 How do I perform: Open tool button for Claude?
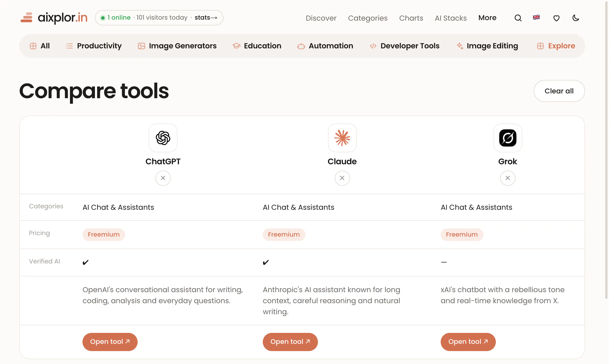pos(290,342)
